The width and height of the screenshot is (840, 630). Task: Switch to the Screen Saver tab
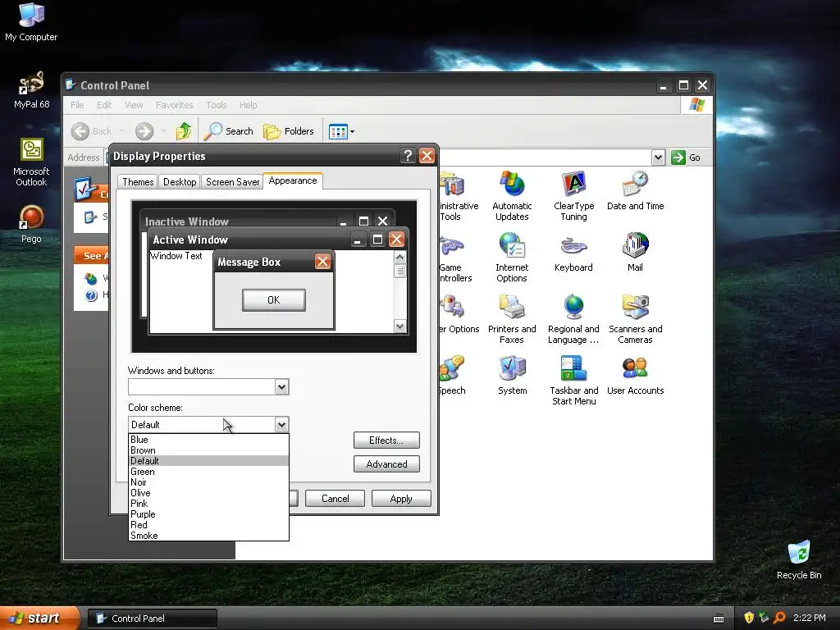click(x=232, y=181)
